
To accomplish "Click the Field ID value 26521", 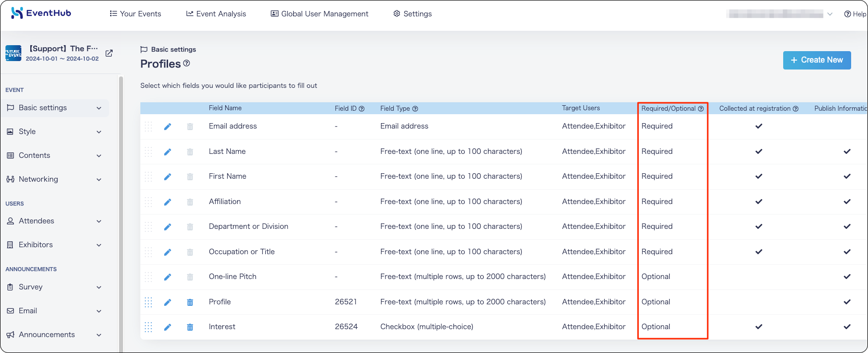I will coord(346,302).
